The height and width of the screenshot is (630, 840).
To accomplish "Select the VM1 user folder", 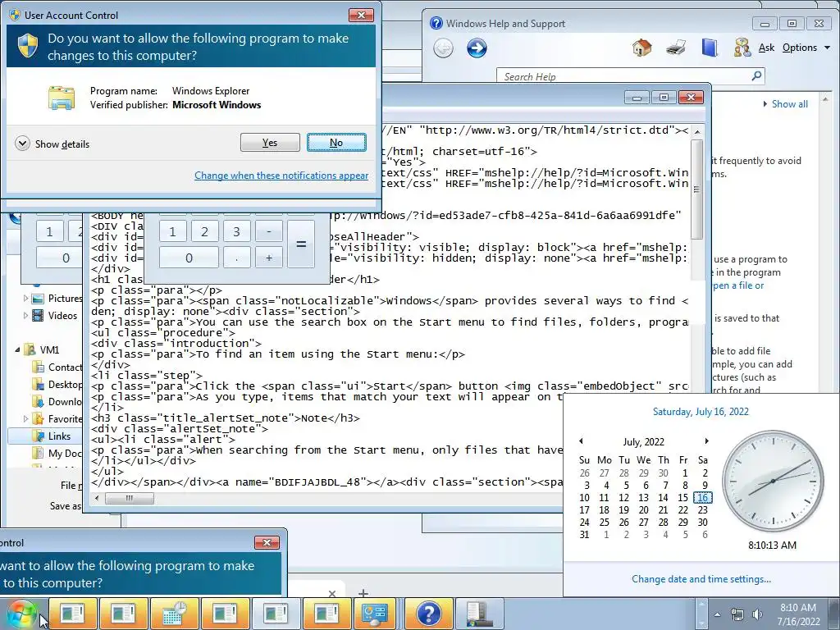I will pyautogui.click(x=42, y=349).
